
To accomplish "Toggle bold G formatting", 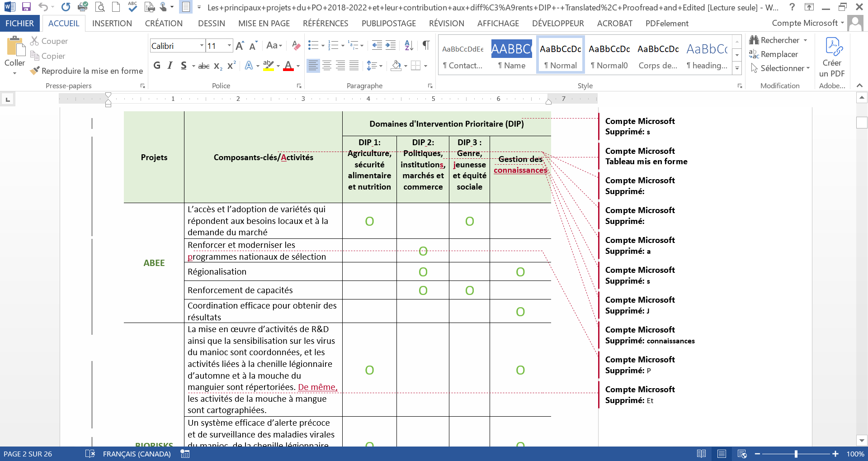I will pyautogui.click(x=157, y=66).
